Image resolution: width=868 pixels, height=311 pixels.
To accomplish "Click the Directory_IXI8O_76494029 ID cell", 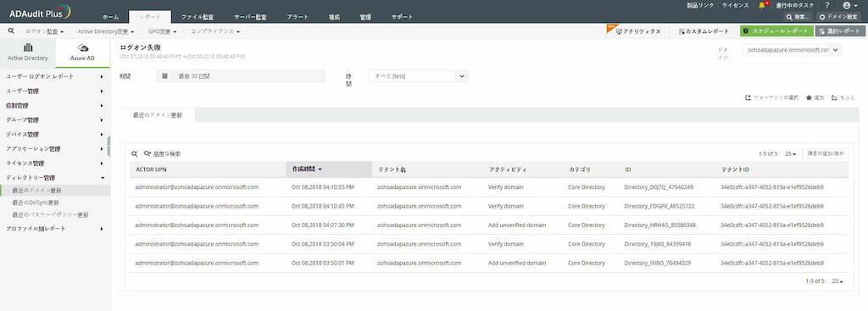I will pos(657,263).
